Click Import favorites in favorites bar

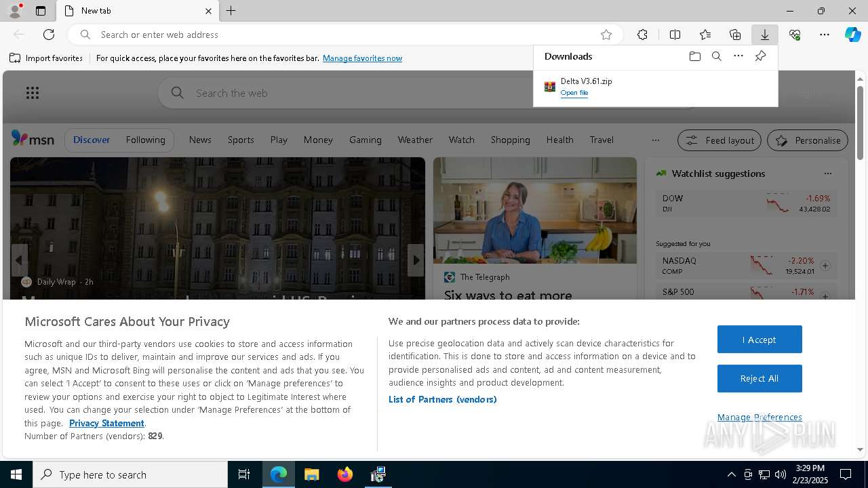click(x=46, y=58)
